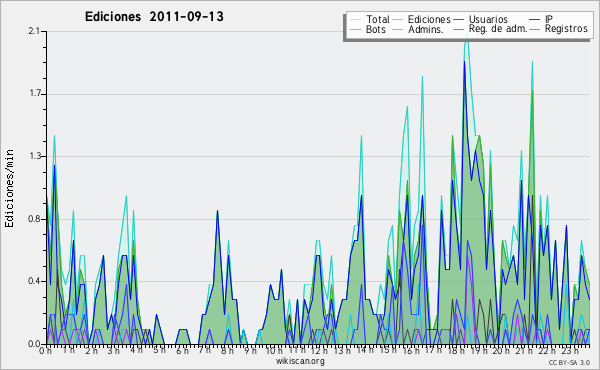The image size is (600, 370).
Task: Click the 2.1 y-axis value
Action: click(34, 31)
